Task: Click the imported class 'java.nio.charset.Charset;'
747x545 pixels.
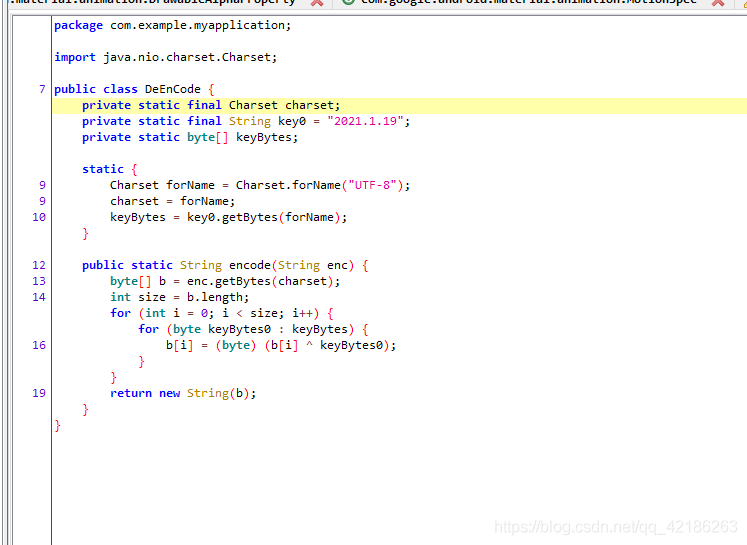Action: click(x=190, y=57)
